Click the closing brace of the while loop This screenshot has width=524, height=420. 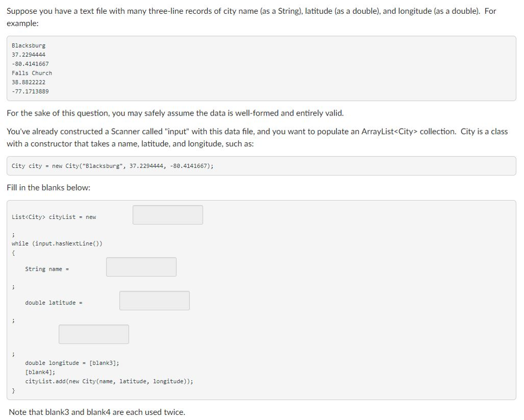[x=13, y=390]
